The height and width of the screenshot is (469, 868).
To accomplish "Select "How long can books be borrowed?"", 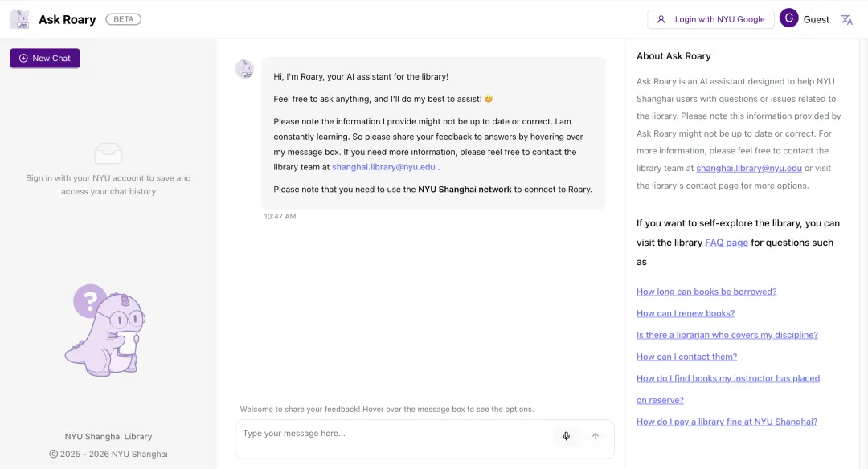I will point(706,292).
